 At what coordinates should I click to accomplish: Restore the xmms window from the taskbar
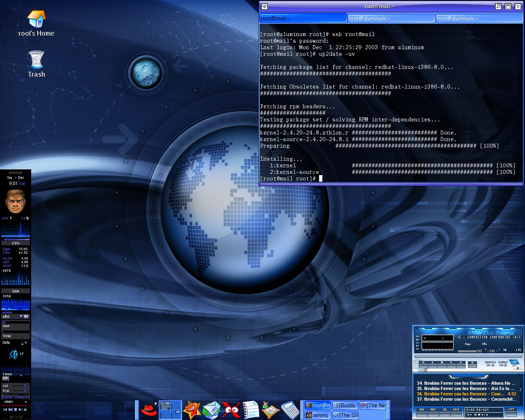click(x=318, y=415)
